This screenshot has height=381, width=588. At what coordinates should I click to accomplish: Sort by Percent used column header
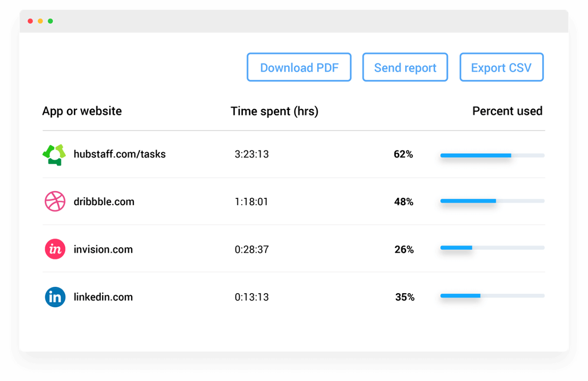click(x=507, y=111)
